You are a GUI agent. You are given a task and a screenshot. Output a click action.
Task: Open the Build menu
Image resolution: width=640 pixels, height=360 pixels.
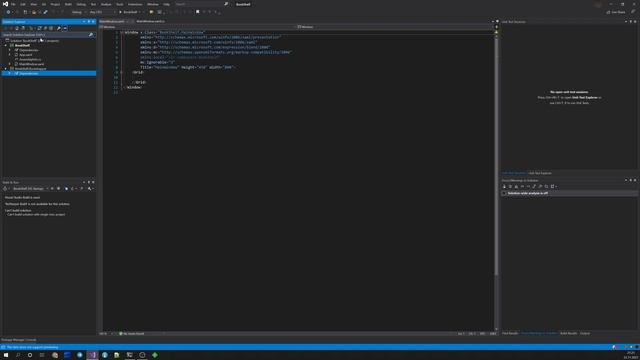pyautogui.click(x=68, y=4)
